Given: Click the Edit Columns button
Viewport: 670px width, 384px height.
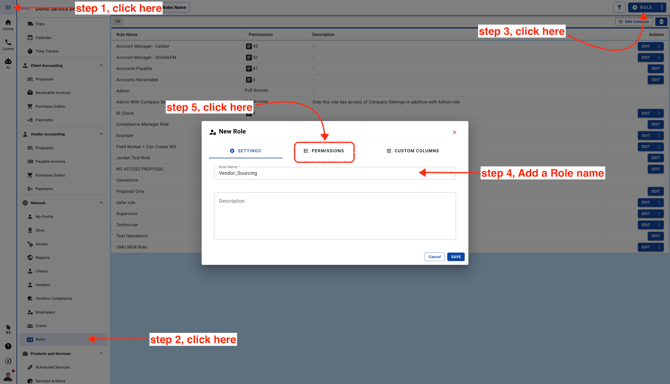Looking at the screenshot, I should tap(634, 21).
